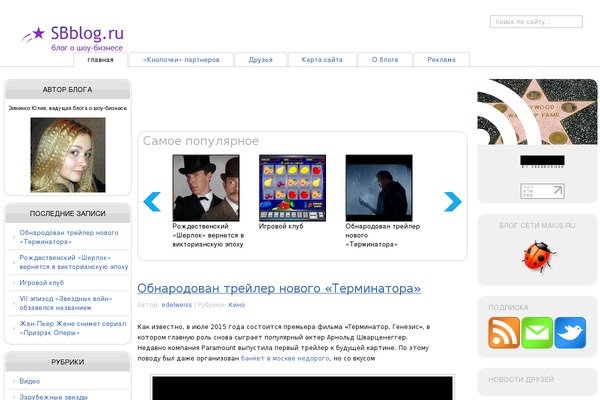The image size is (600, 400).
Task: Subscribe via orange RSS feed icon
Action: pos(504,333)
